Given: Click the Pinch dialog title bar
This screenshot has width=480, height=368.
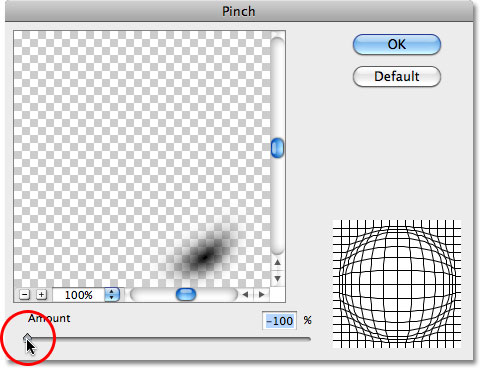Looking at the screenshot, I should coord(239,11).
